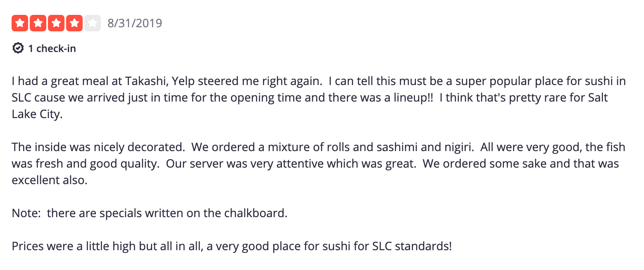Click the "Lake City." text line
644x270 pixels.
(x=37, y=115)
